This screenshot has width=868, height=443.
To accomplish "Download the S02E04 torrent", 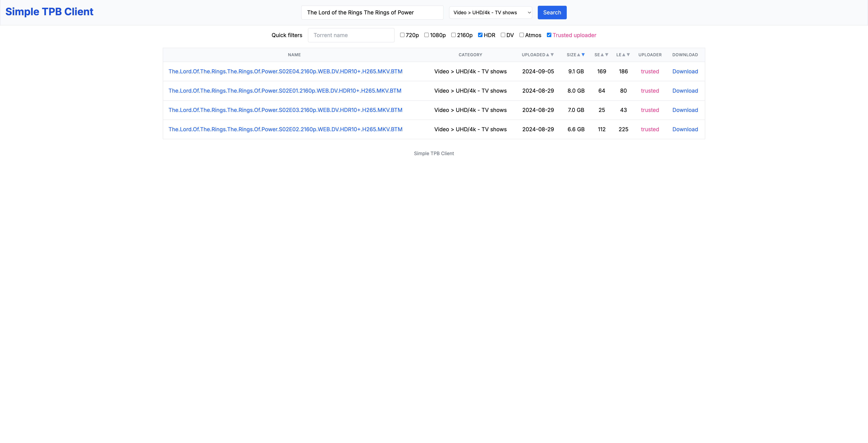I will click(685, 71).
